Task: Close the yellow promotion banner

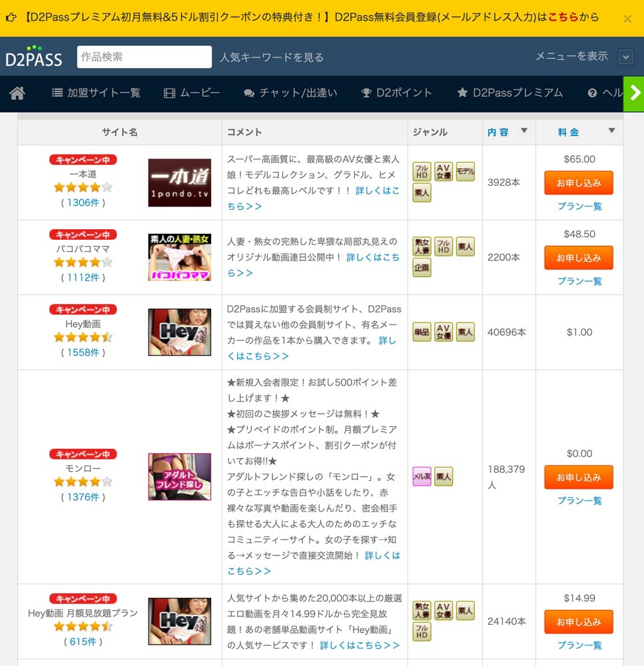Action: [x=627, y=19]
